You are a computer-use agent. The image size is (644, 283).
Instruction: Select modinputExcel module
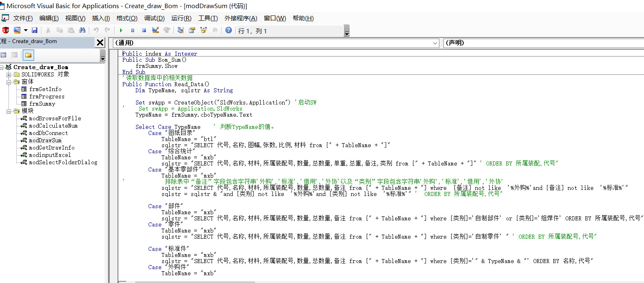pyautogui.click(x=50, y=155)
